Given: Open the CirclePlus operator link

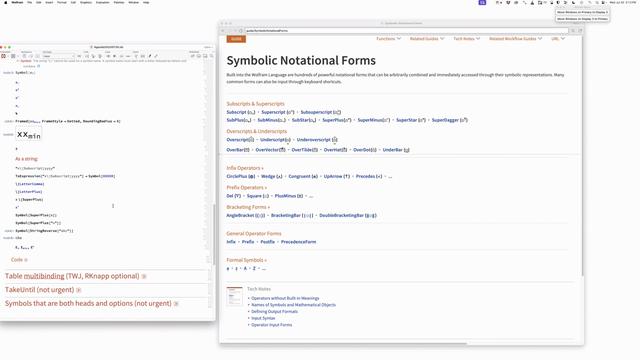Looking at the screenshot, I should [x=241, y=176].
